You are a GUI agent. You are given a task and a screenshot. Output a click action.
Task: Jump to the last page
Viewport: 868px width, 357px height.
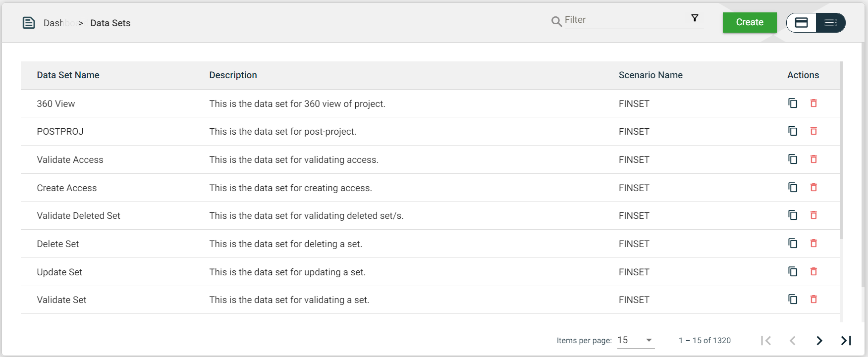coord(846,341)
